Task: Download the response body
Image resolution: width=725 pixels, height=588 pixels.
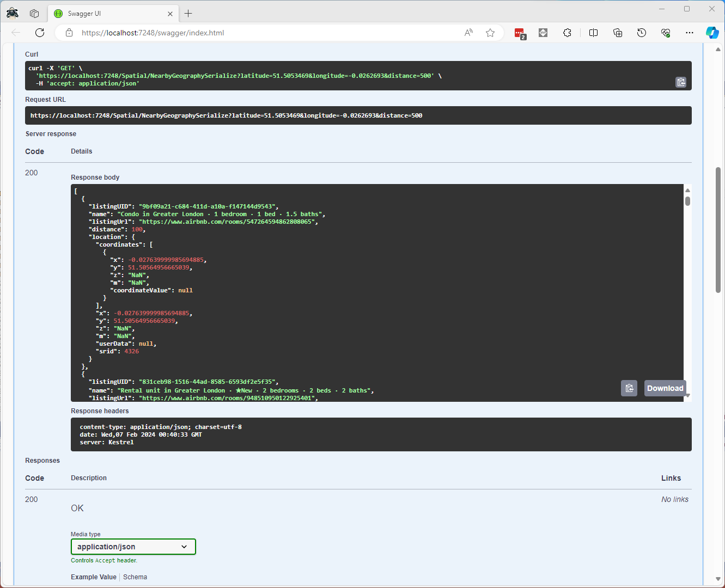Action: (665, 388)
